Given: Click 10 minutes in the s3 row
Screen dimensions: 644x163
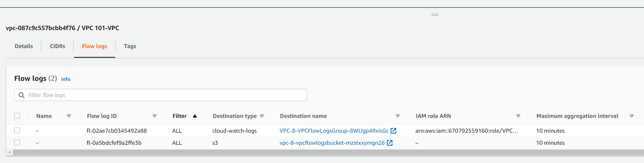Looking at the screenshot, I should point(550,143).
